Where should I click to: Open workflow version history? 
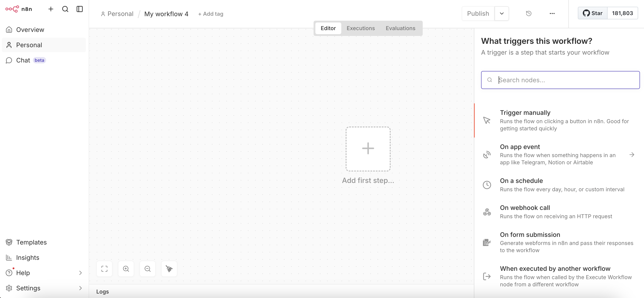click(x=529, y=13)
